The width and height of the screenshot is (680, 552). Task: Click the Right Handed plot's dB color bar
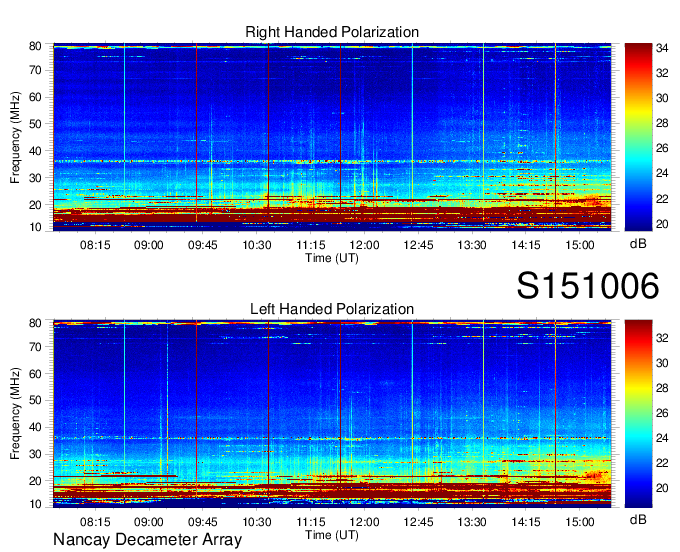click(638, 137)
